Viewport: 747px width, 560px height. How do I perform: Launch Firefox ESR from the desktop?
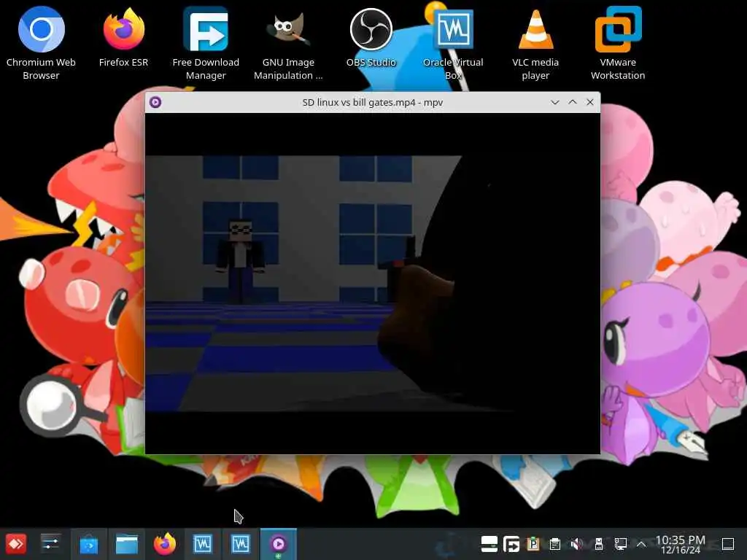[123, 37]
